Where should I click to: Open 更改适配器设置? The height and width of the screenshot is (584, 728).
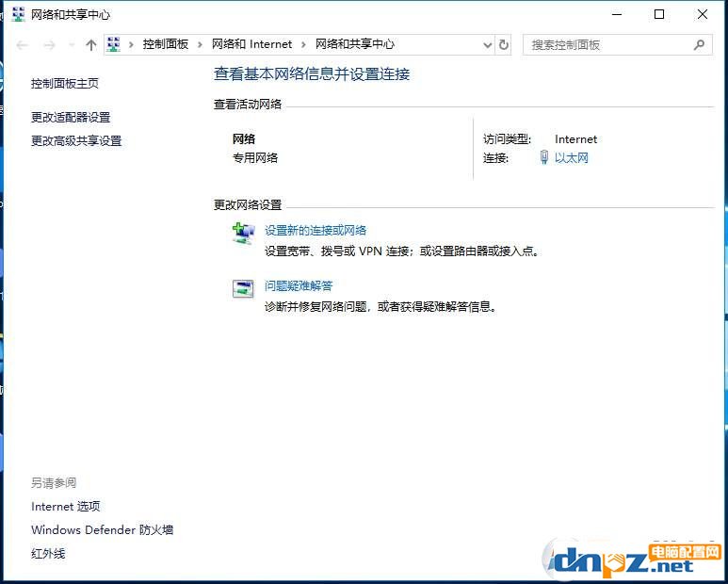coord(71,118)
